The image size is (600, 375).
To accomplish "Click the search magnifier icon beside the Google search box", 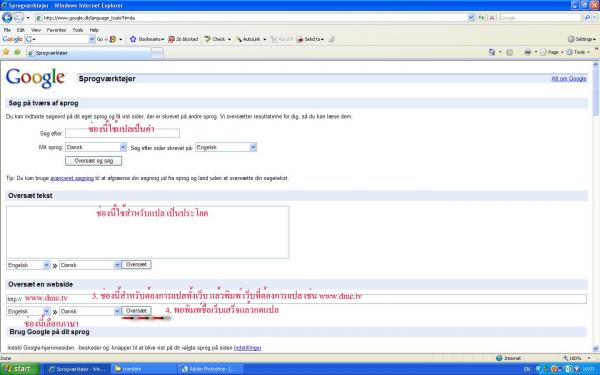I will click(587, 18).
